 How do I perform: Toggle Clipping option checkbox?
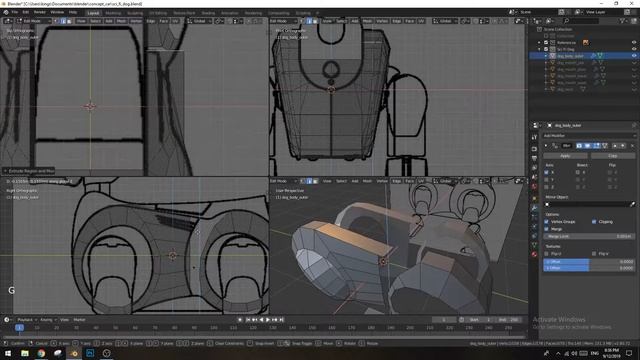(x=594, y=222)
